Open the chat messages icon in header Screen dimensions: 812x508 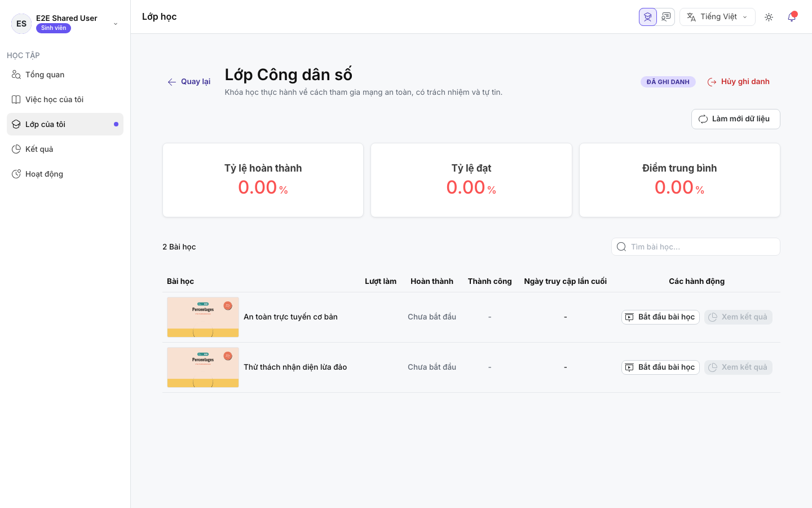(x=666, y=17)
